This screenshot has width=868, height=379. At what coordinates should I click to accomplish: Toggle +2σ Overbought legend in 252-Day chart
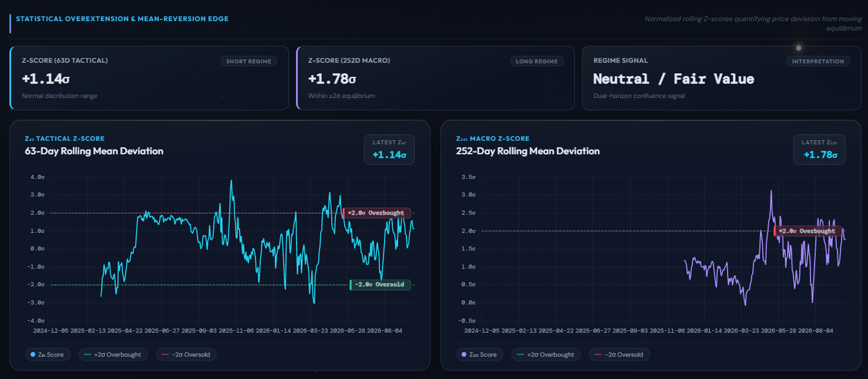click(x=546, y=354)
